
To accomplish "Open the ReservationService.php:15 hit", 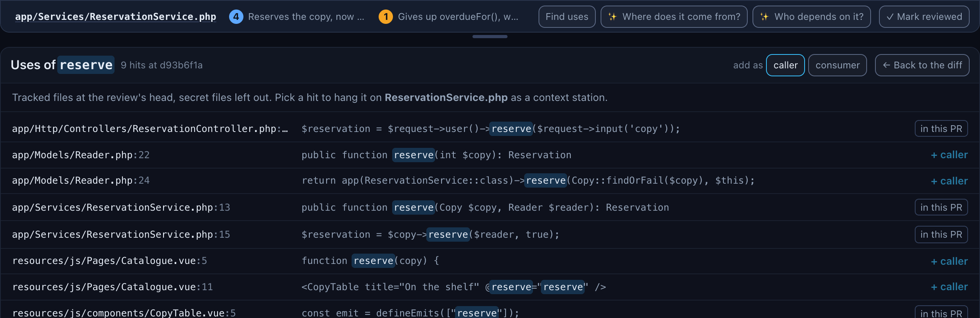I will 490,235.
